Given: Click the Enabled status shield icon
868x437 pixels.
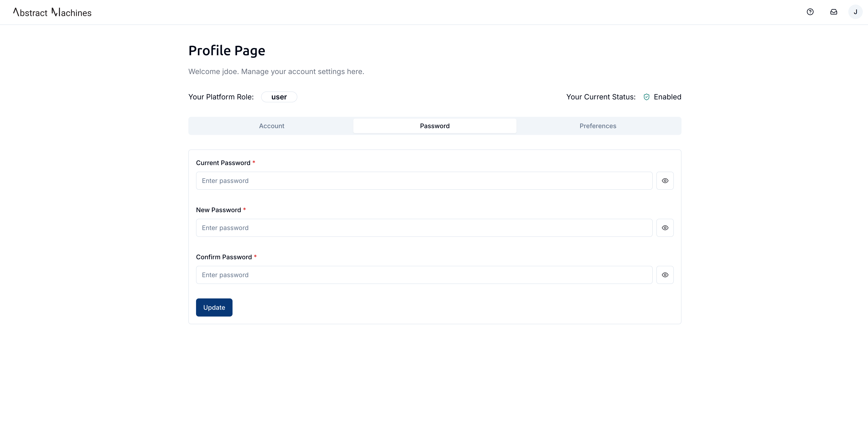Looking at the screenshot, I should click(646, 97).
